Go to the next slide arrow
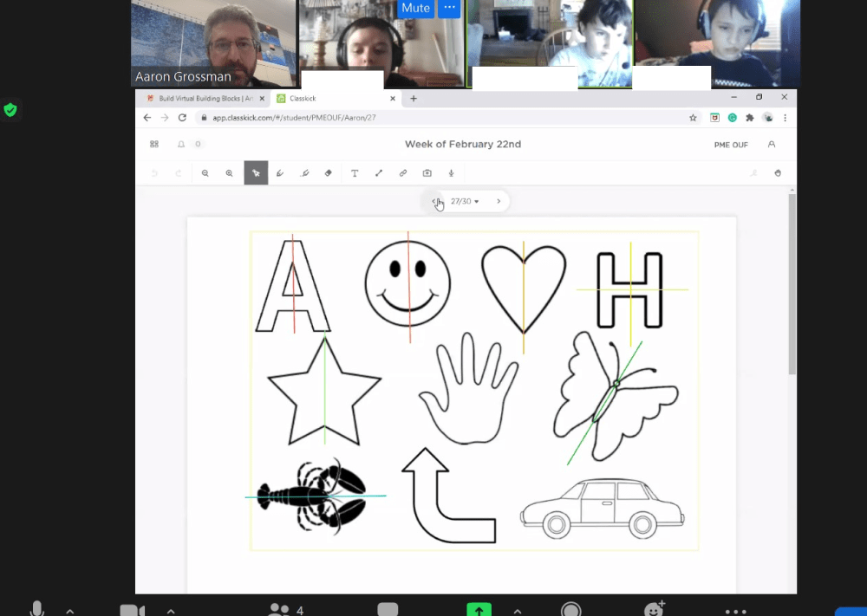 click(x=499, y=202)
